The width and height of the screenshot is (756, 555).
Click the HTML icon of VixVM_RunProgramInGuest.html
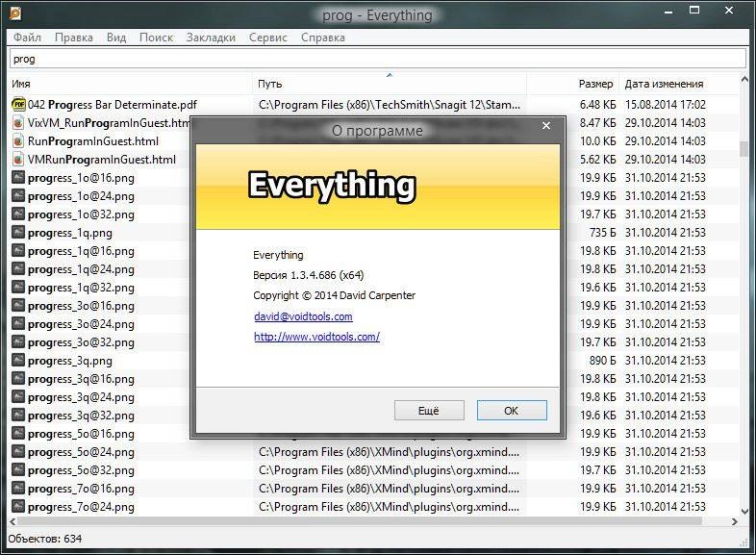[18, 122]
